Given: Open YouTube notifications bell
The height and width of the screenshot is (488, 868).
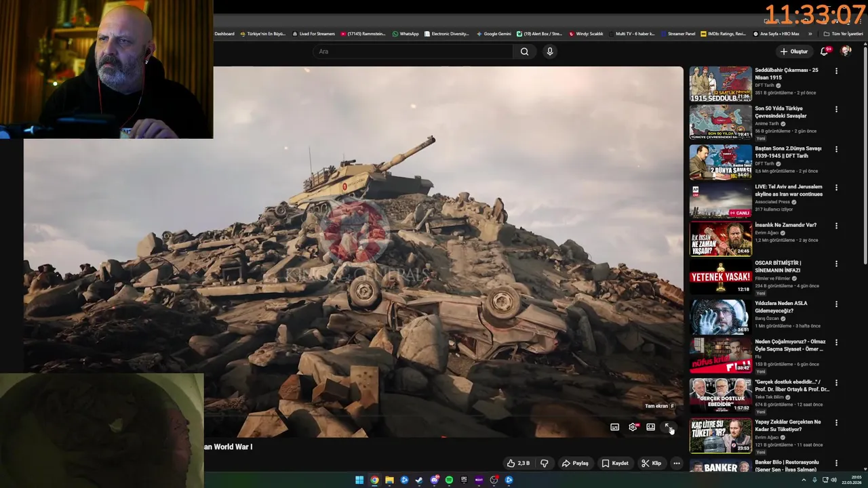Looking at the screenshot, I should click(825, 52).
